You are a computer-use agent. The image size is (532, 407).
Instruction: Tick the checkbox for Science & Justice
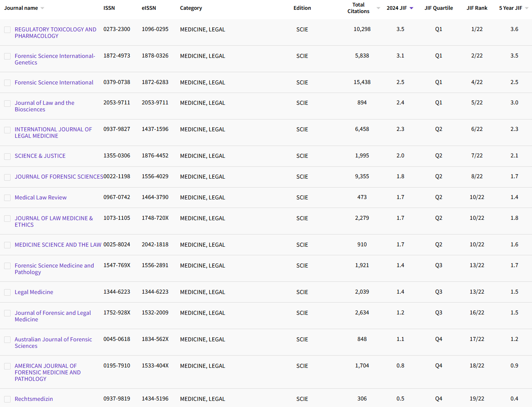[x=7, y=156]
